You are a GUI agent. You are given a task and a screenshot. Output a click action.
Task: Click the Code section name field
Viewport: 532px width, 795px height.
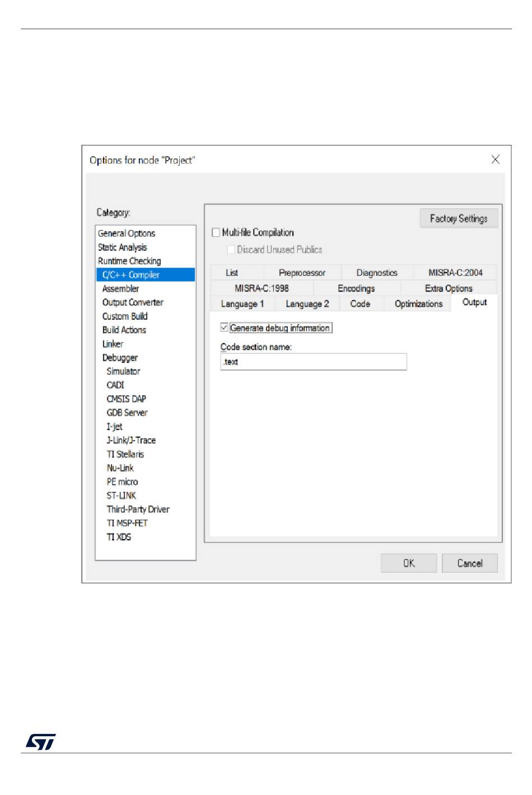click(x=314, y=362)
